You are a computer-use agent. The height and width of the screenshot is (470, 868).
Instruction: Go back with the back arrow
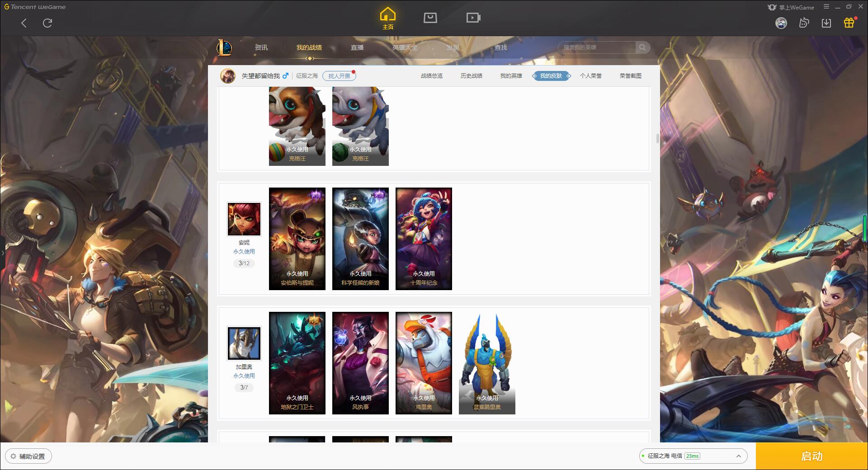(x=24, y=23)
